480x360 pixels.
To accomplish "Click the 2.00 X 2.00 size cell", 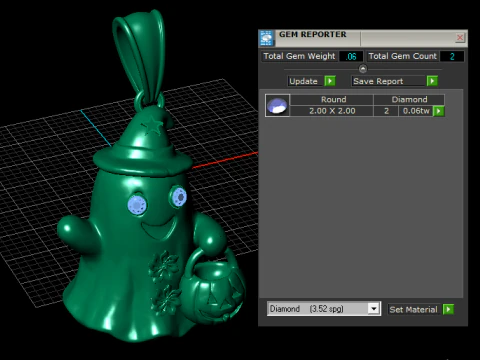I will click(x=332, y=111).
